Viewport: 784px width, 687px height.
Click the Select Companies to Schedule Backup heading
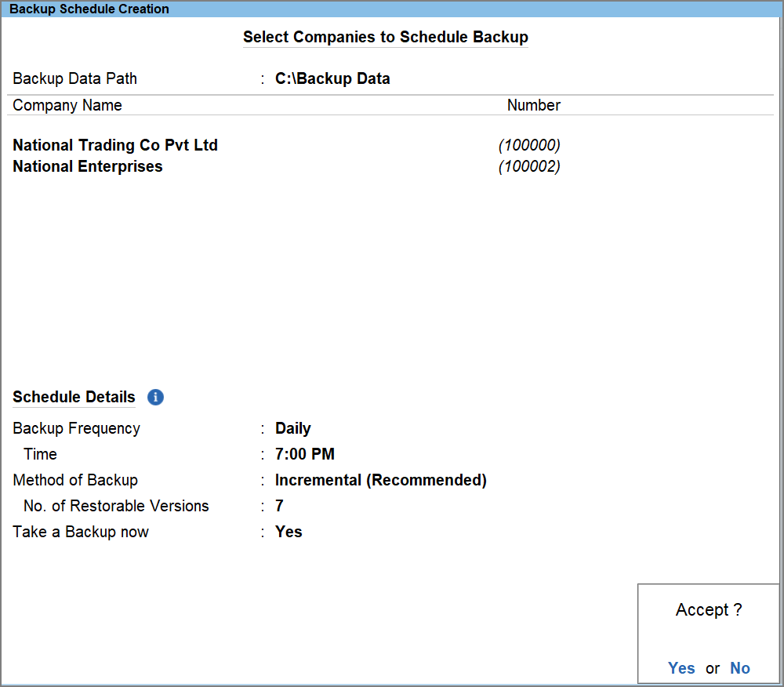[x=386, y=37]
